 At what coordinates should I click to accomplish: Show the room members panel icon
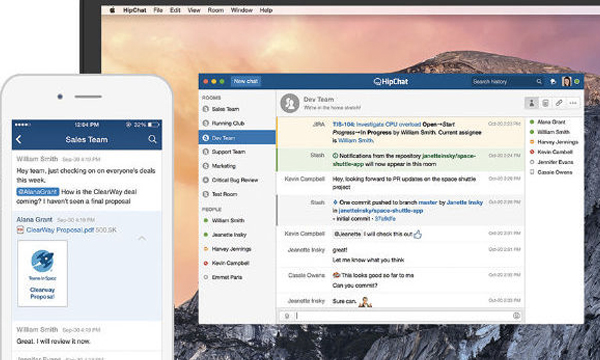[532, 103]
